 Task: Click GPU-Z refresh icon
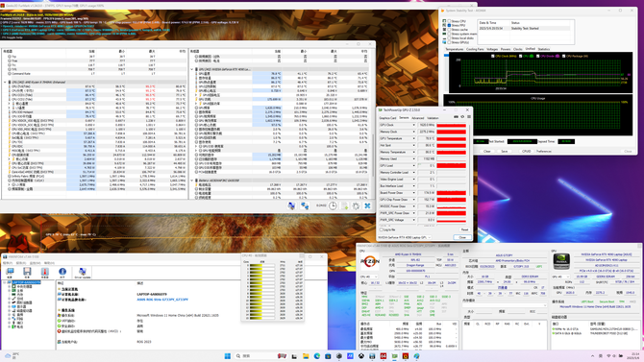(462, 117)
